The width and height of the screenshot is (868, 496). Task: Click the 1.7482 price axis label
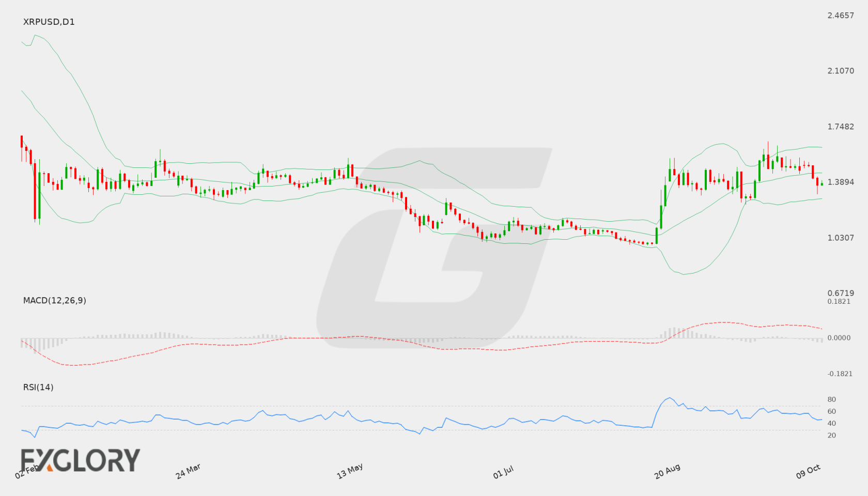click(841, 127)
